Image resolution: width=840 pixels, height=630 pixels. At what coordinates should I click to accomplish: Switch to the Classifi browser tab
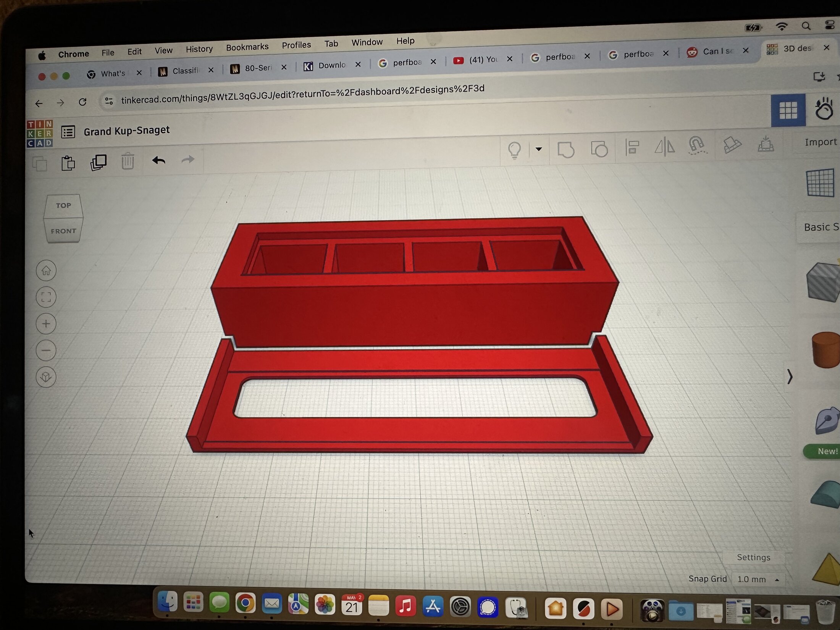(185, 71)
